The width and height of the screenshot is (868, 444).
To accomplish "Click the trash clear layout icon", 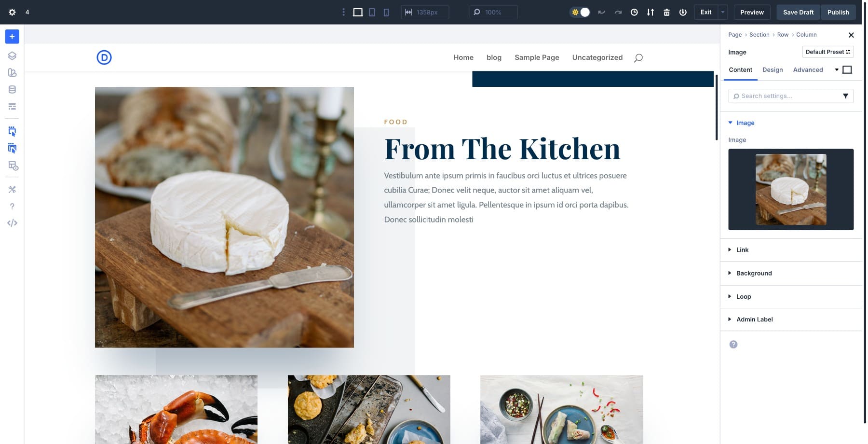I will [x=666, y=12].
